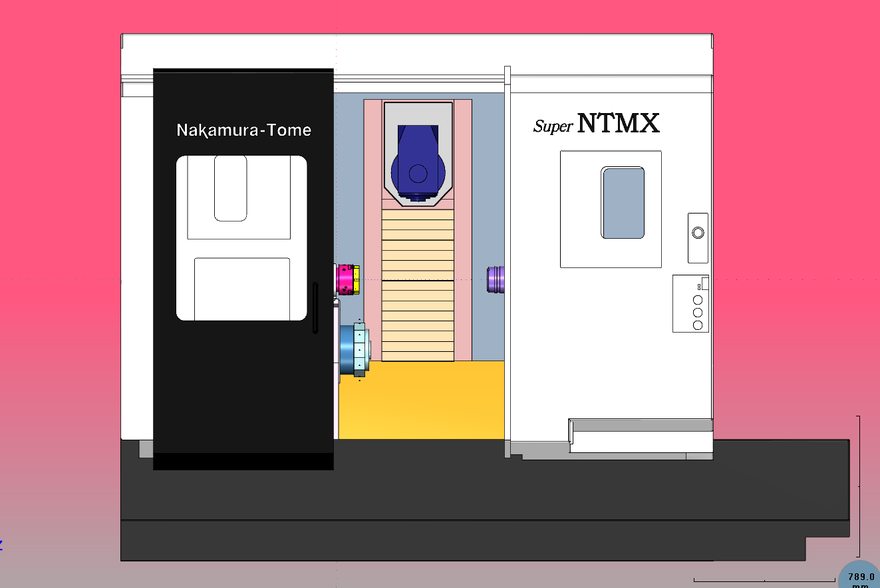Click the Super NTMX model name
Screen dimensions: 880x588
point(597,124)
